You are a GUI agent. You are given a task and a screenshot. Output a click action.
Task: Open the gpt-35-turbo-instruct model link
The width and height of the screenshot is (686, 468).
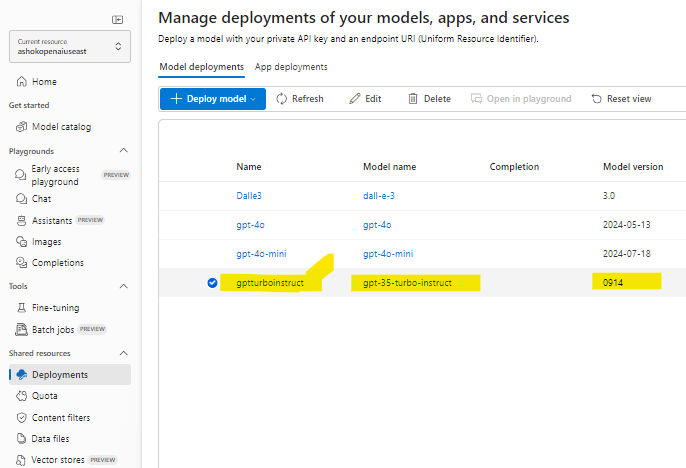coord(407,283)
